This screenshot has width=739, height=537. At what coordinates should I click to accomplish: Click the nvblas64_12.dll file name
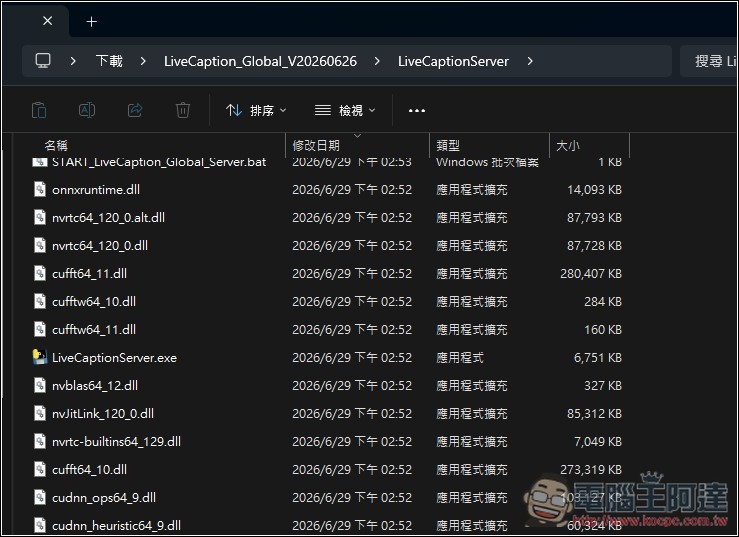pyautogui.click(x=95, y=385)
